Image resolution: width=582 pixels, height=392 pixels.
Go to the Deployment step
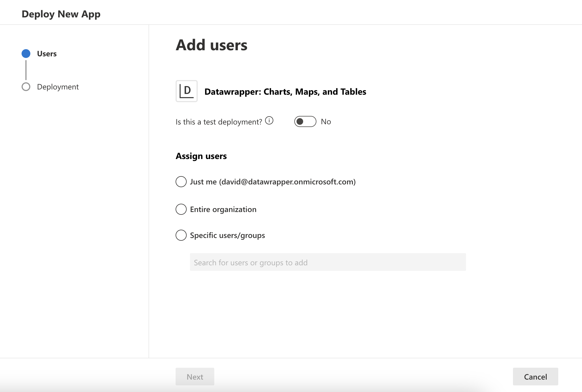pos(58,87)
